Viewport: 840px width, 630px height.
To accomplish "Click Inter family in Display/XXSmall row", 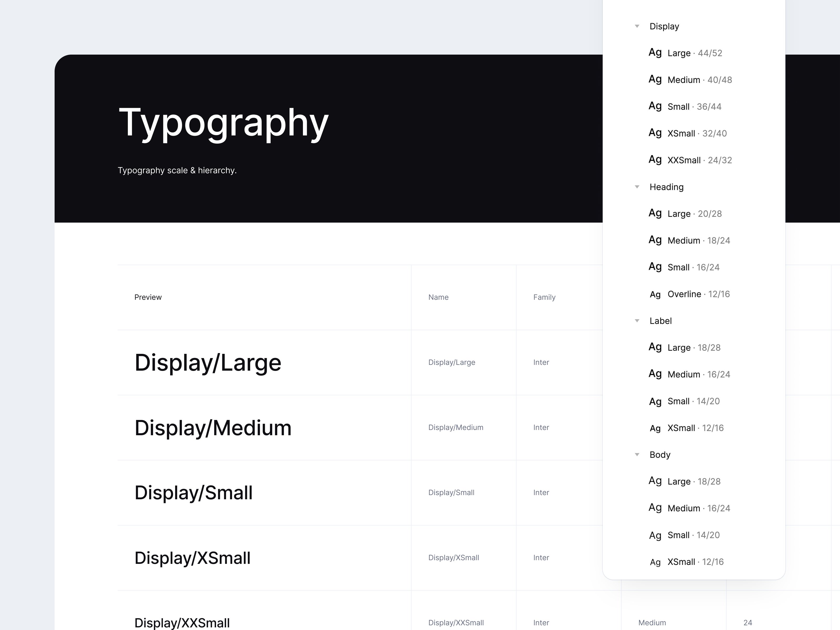I will [541, 623].
